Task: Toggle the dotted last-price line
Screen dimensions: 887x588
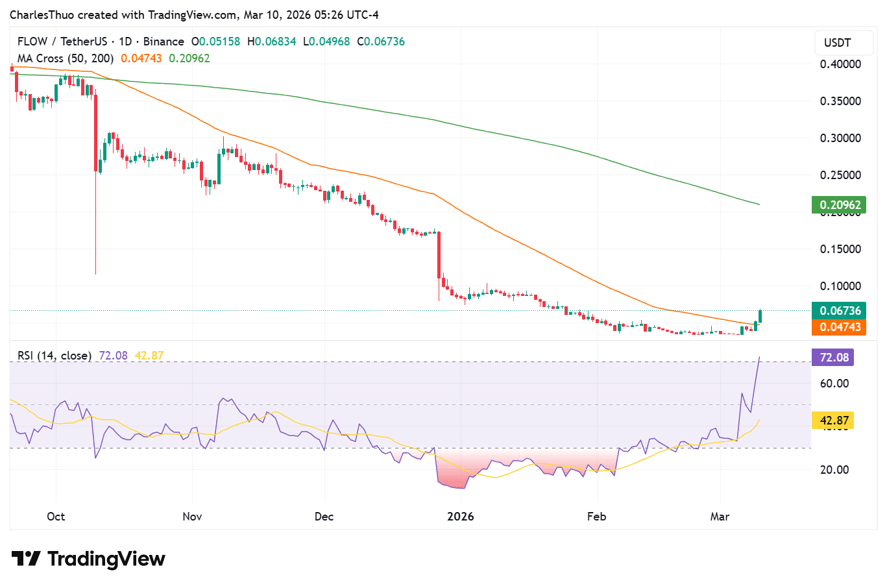Action: coord(389,310)
